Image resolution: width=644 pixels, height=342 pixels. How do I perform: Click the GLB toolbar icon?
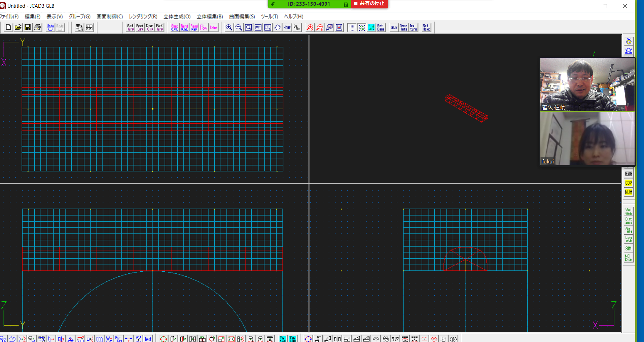(x=394, y=28)
